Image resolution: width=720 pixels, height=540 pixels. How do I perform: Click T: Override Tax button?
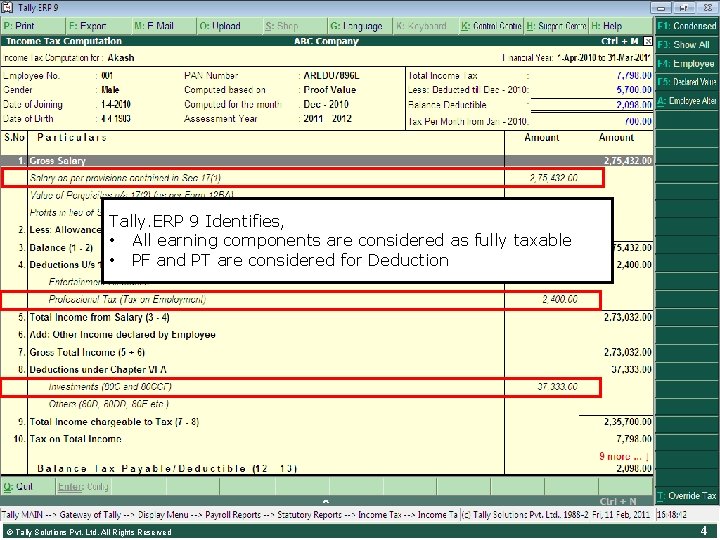[686, 496]
